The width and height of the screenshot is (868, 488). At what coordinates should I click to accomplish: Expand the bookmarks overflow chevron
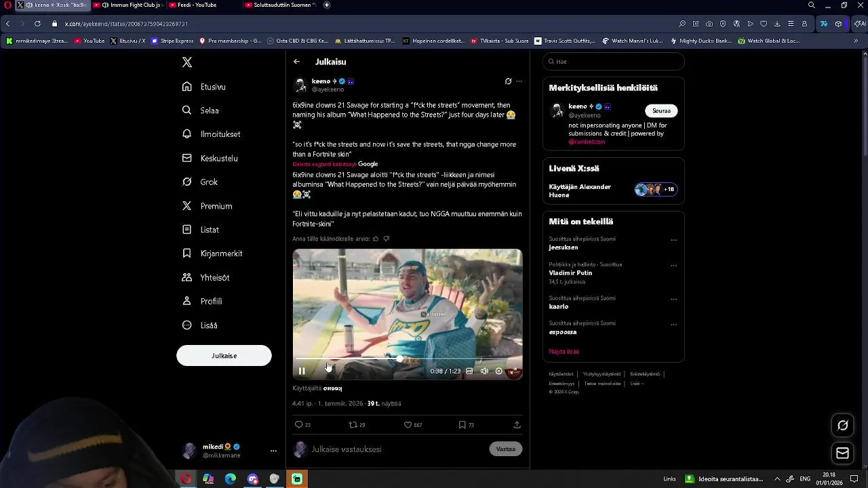pos(856,41)
